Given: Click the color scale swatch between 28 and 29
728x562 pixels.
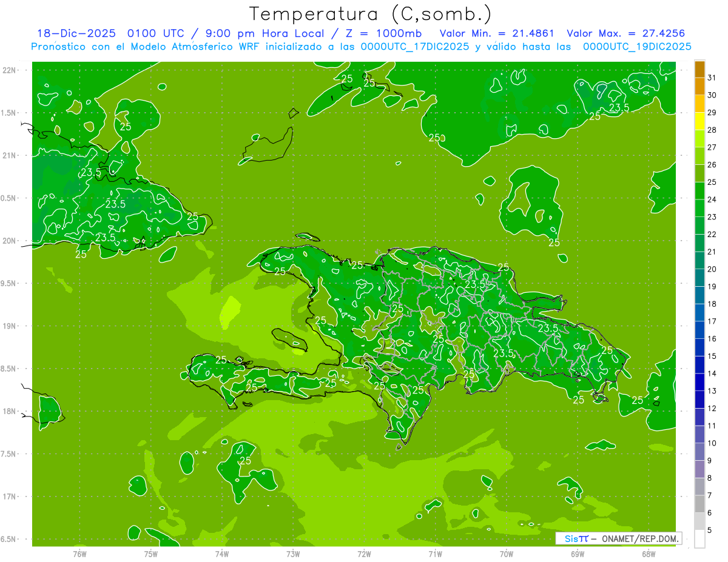Looking at the screenshot, I should tap(699, 122).
